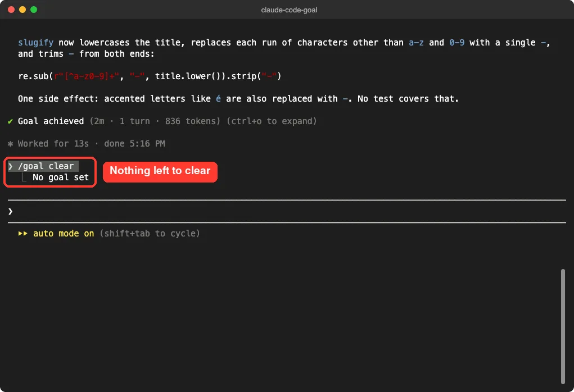Click the asterisk icon before Worked for 13s
The width and height of the screenshot is (574, 392).
tap(10, 144)
